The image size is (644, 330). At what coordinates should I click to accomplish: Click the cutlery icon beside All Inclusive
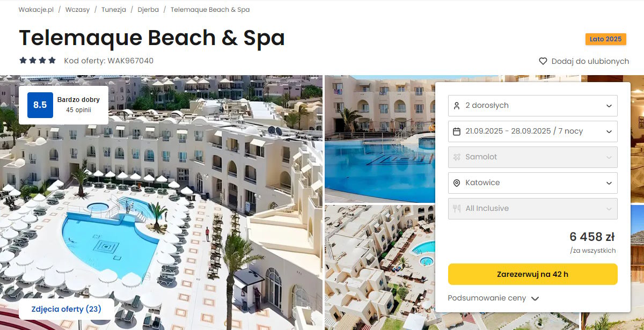[x=457, y=209]
